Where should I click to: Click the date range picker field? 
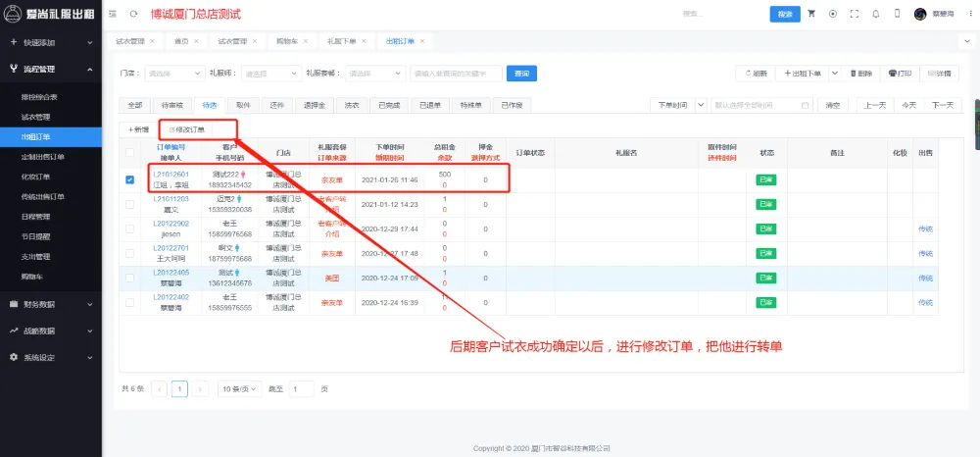761,105
